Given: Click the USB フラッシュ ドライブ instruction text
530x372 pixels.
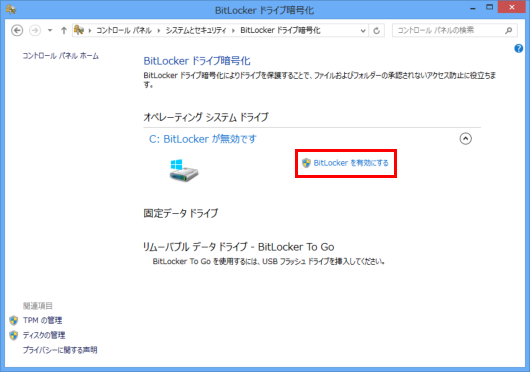Looking at the screenshot, I should [269, 262].
